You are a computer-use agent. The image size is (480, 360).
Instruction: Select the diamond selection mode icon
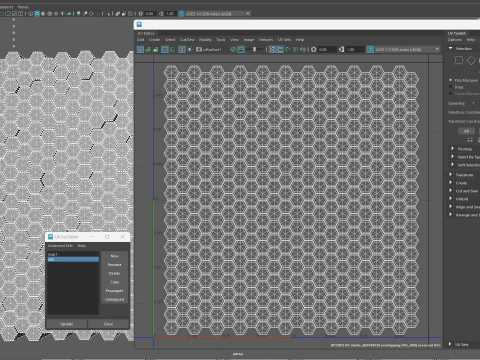(471, 61)
